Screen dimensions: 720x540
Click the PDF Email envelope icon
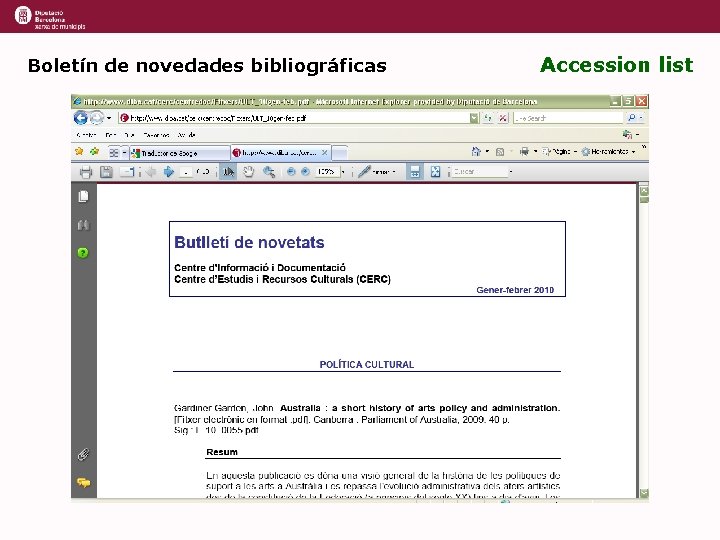click(126, 172)
